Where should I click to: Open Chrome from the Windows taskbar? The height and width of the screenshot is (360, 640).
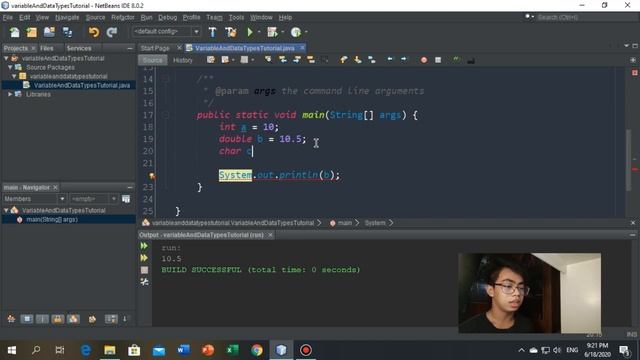pyautogui.click(x=257, y=350)
